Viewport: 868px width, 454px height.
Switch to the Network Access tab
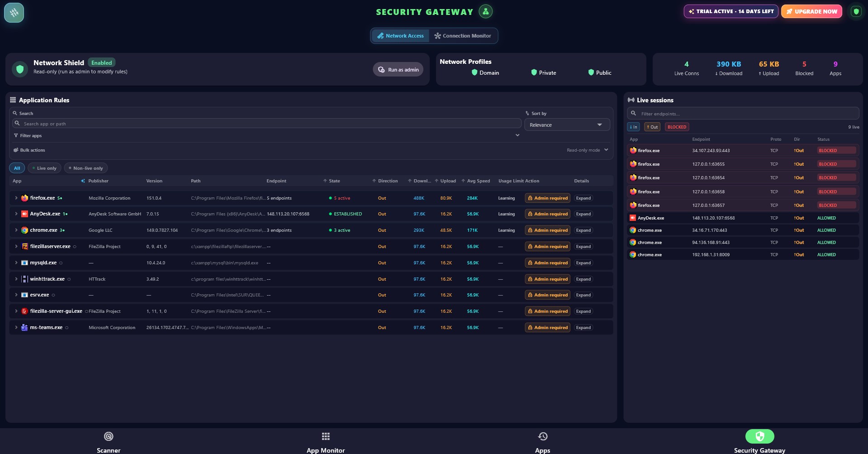click(400, 36)
